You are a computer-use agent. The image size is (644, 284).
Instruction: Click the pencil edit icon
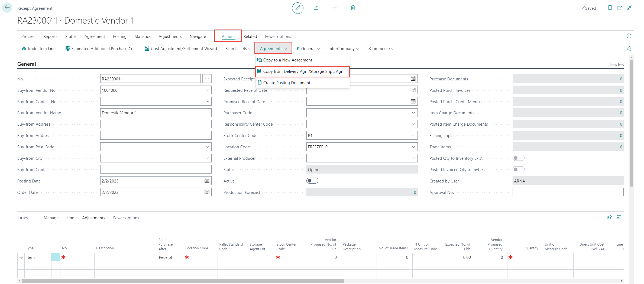[297, 8]
